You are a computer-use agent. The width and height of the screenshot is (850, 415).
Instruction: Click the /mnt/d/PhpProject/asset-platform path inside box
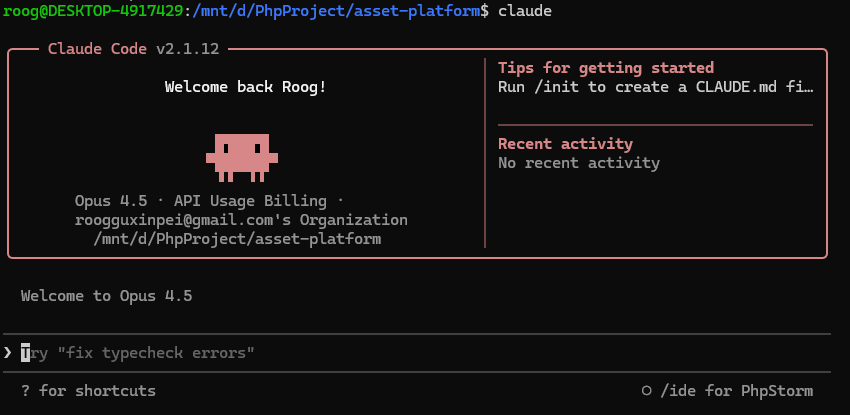(237, 239)
